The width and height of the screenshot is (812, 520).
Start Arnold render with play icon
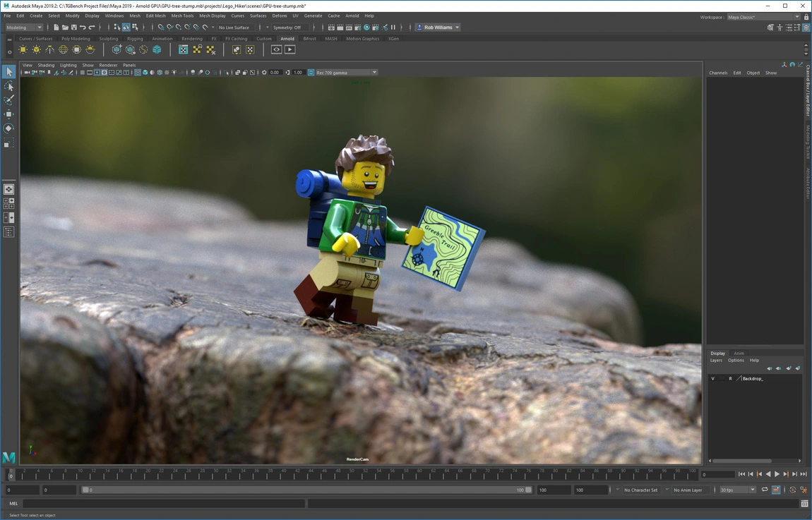tap(290, 49)
